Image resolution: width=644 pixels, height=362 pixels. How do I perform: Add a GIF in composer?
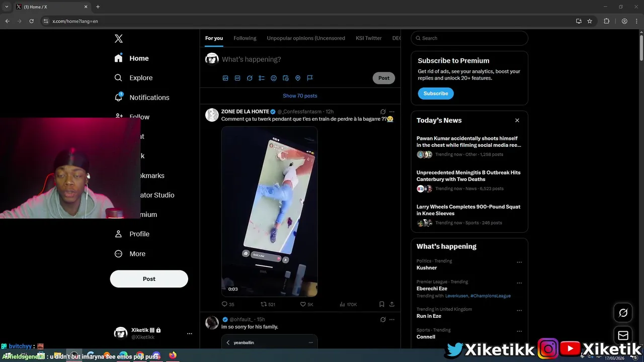[x=237, y=78]
